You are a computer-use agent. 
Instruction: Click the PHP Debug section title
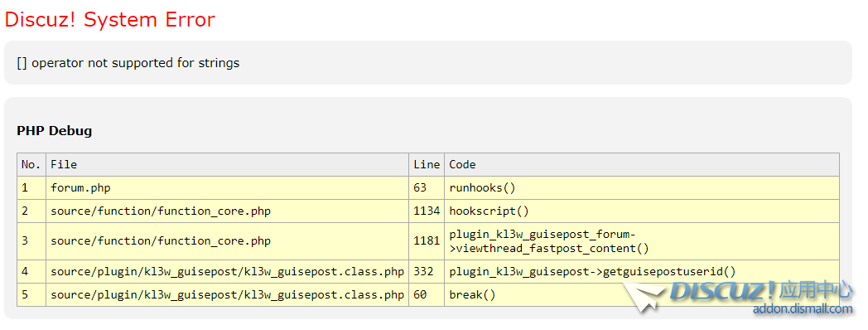55,131
